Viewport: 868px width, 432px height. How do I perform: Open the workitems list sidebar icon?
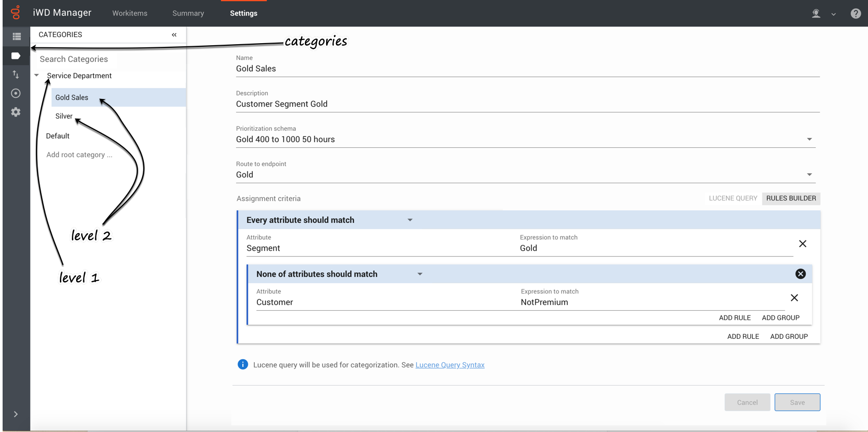tap(16, 36)
